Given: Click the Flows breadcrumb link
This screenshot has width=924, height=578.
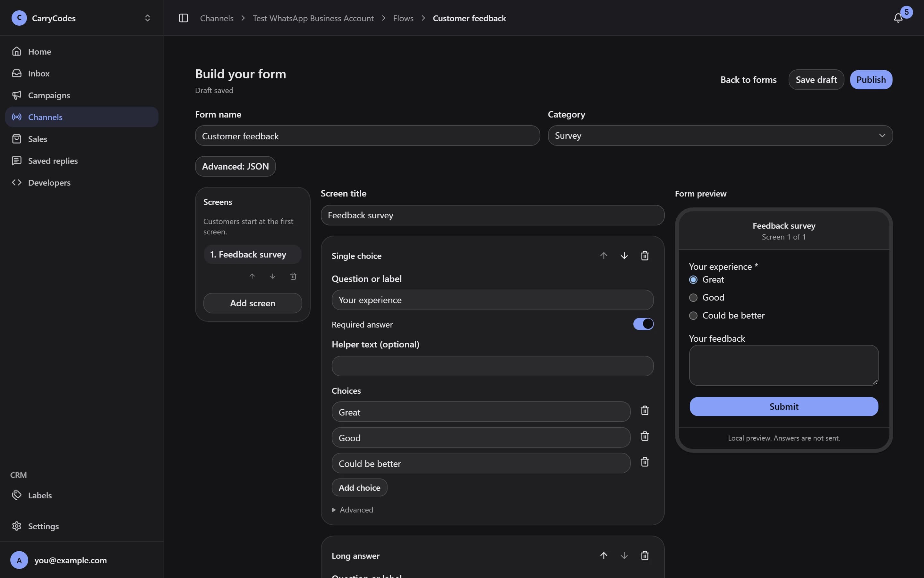Looking at the screenshot, I should coord(403,18).
